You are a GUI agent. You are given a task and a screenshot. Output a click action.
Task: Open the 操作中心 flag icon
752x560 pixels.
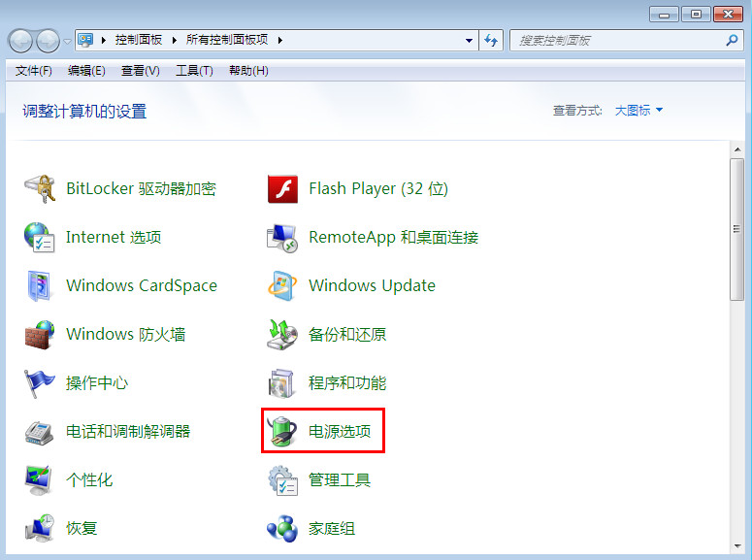click(x=40, y=382)
